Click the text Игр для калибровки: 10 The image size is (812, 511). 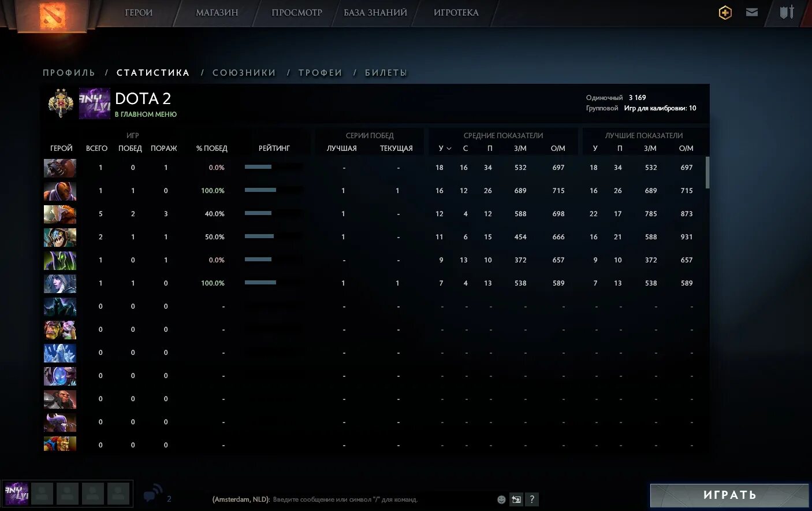click(x=660, y=108)
